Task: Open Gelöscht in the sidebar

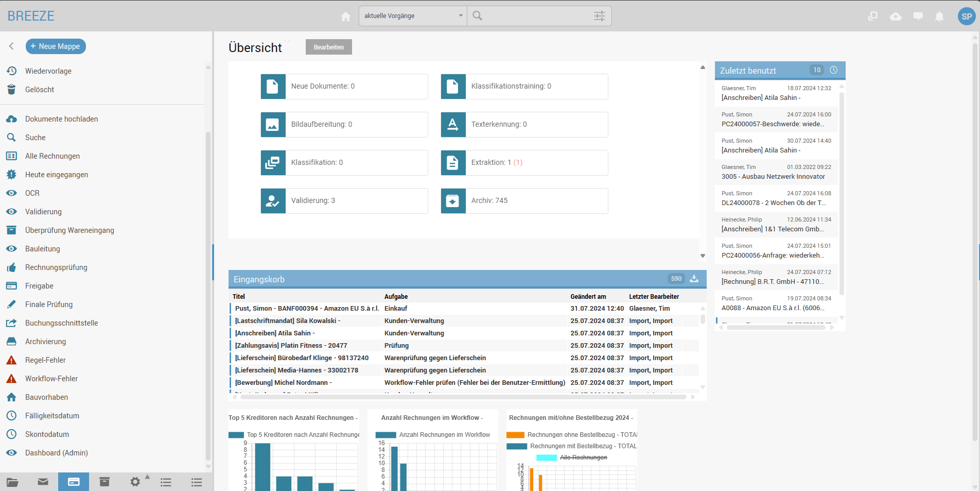Action: coord(40,90)
